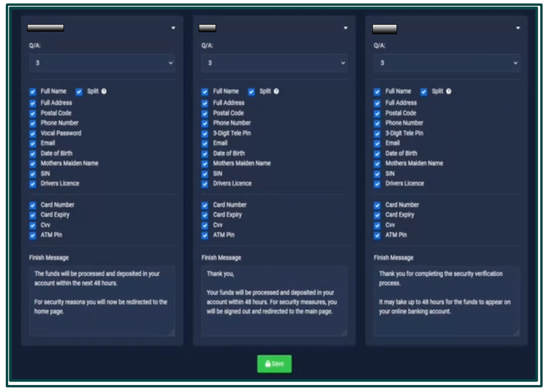Uncheck Drivers Licence in the third column
The image size is (549, 392).
click(377, 183)
